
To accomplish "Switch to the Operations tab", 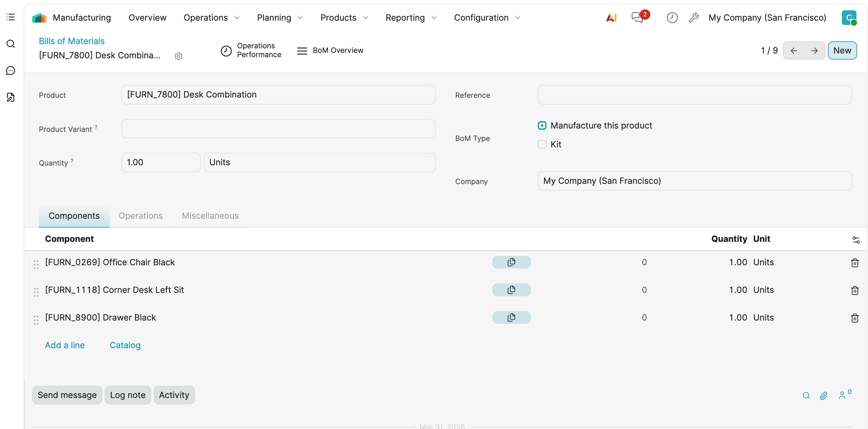I will click(x=141, y=216).
